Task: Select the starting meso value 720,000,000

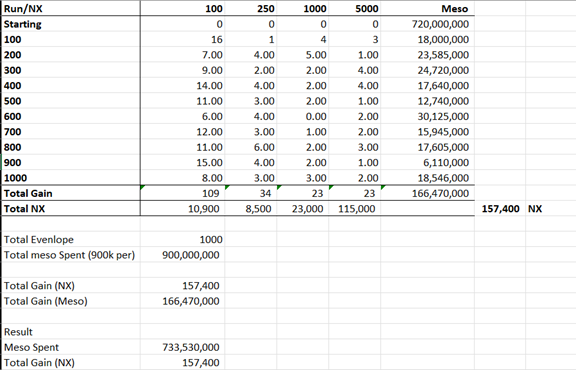Action: pos(427,24)
